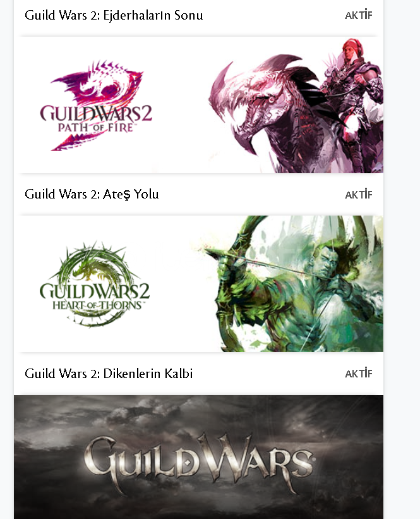Viewport: 420px width, 519px height.
Task: Click the purple GUILDWARS2 wordmark
Action: coord(96,114)
